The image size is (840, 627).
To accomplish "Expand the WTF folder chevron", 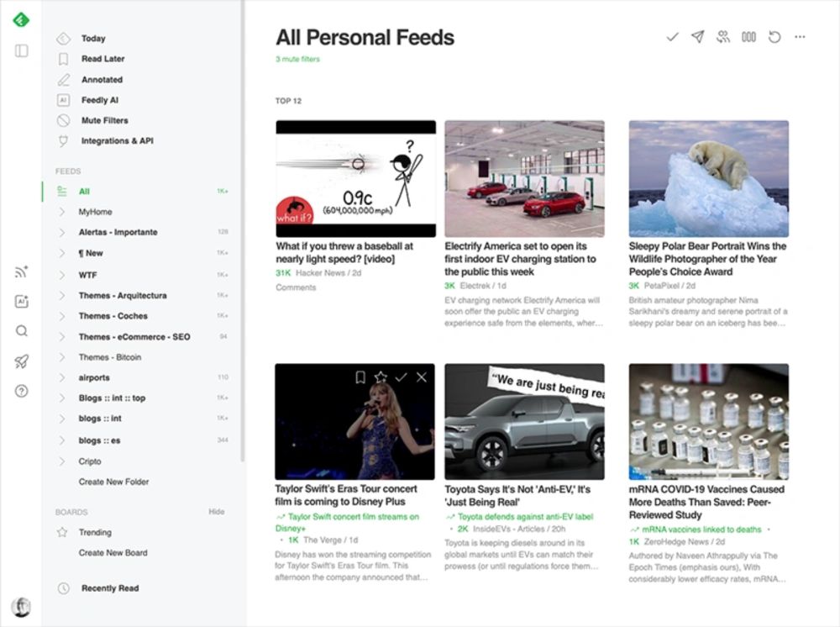I will coord(62,275).
